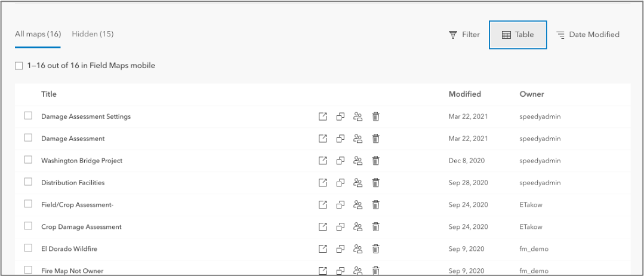Delete the Damage Assessment Settings map
Image resolution: width=644 pixels, height=276 pixels.
[x=376, y=116]
